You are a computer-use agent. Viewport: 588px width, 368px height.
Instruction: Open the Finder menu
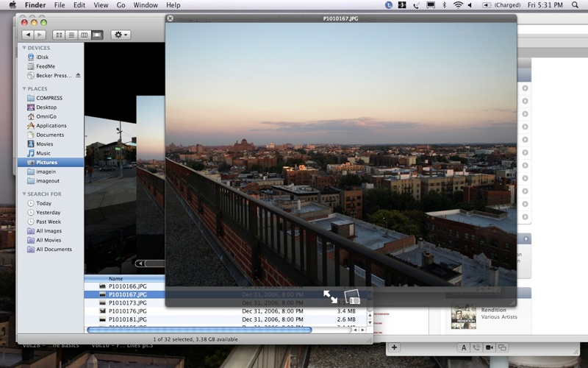point(35,5)
